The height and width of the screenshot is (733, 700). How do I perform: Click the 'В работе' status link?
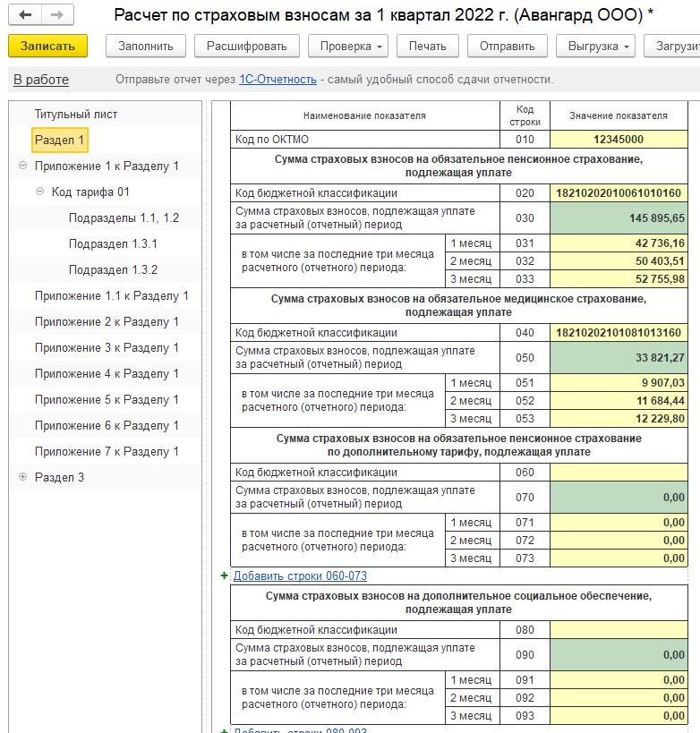(x=41, y=80)
